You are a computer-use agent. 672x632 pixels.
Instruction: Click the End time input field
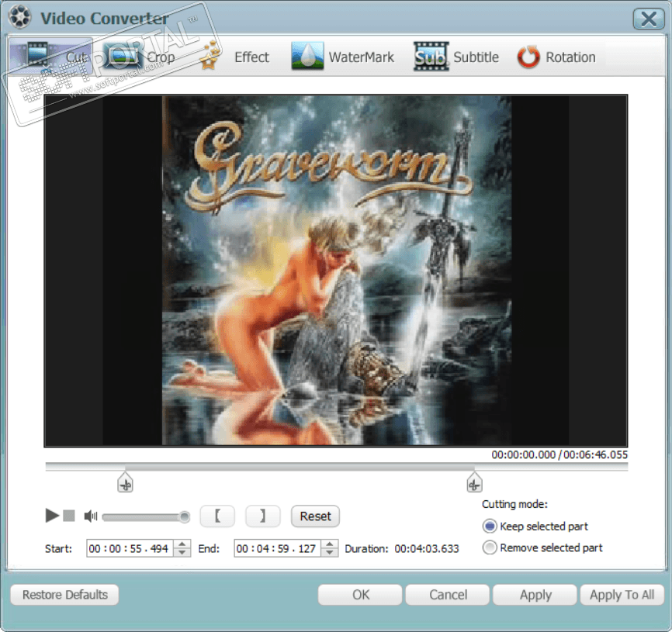click(277, 548)
